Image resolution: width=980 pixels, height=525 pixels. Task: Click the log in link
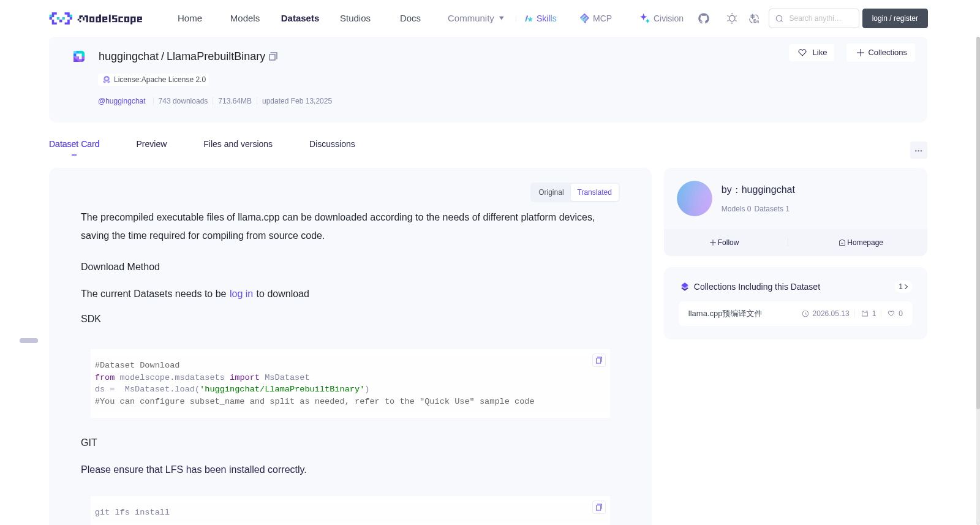click(241, 294)
